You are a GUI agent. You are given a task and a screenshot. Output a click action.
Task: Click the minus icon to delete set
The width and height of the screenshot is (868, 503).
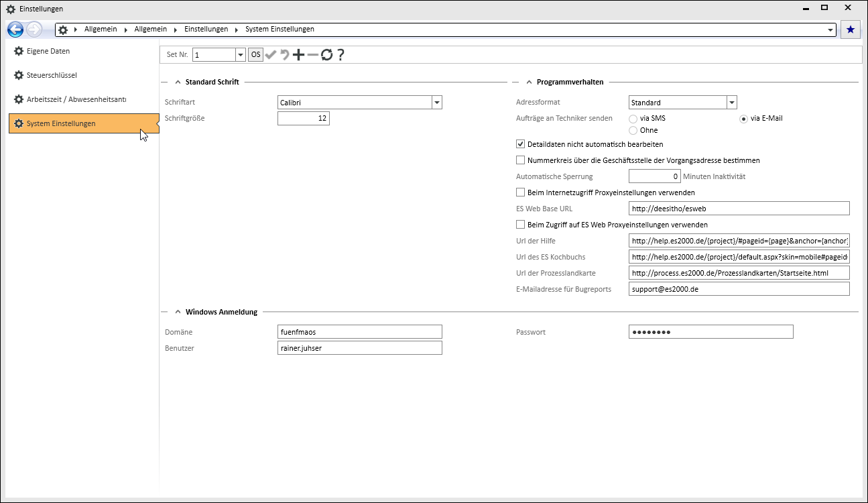(x=312, y=55)
